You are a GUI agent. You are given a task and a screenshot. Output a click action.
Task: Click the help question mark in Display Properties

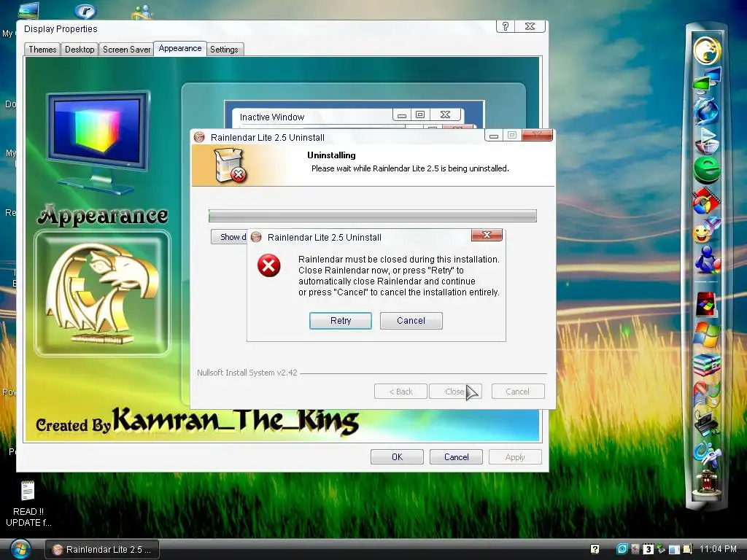tap(506, 26)
